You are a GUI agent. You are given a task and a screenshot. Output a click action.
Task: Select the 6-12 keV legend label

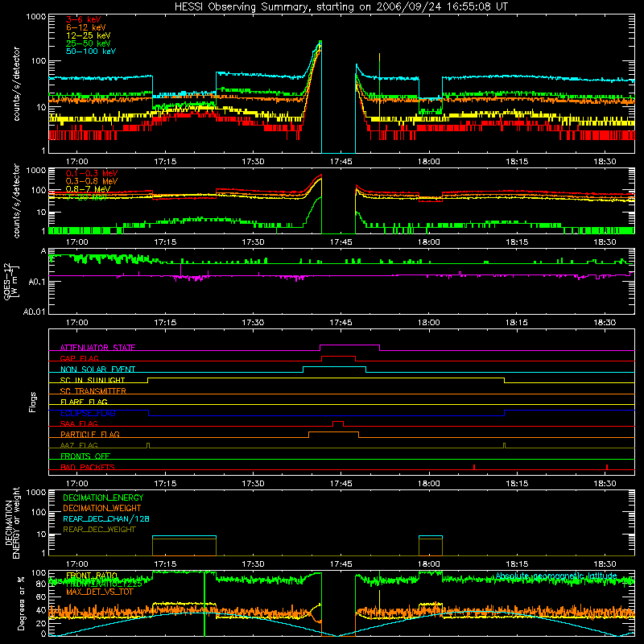86,27
